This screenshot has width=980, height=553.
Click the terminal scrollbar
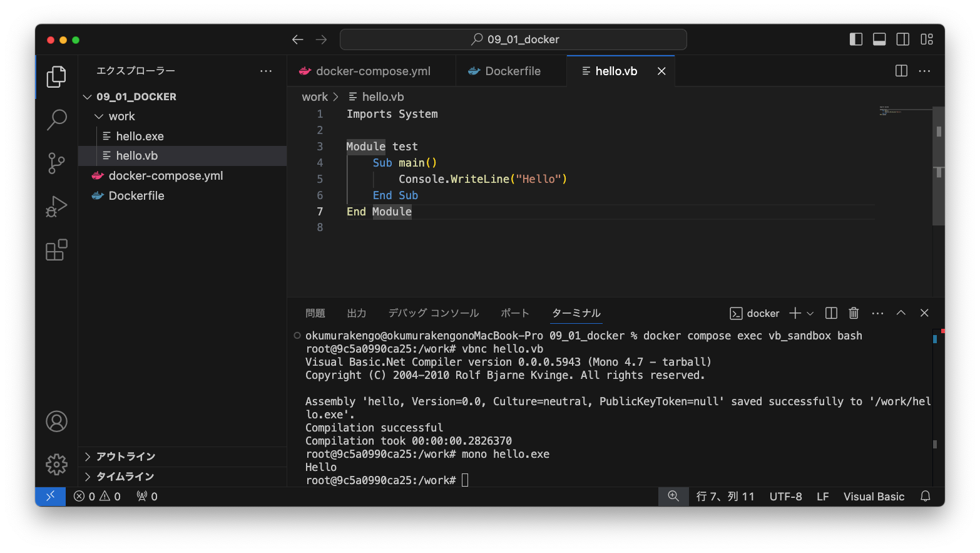pos(935,408)
